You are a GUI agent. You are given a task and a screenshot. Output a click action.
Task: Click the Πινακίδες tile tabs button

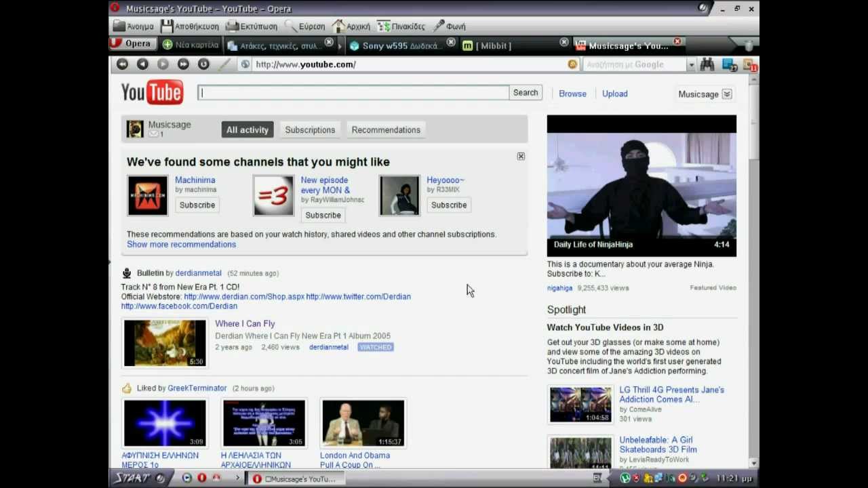point(401,26)
